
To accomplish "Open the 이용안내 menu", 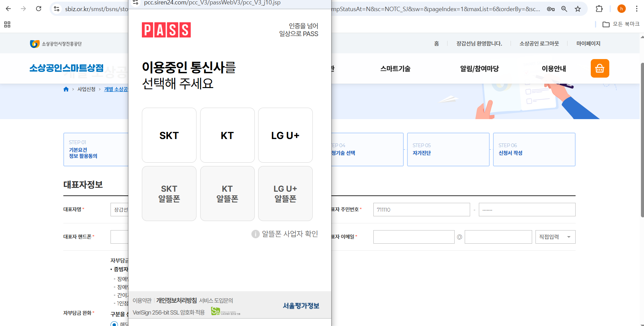I will [x=554, y=69].
